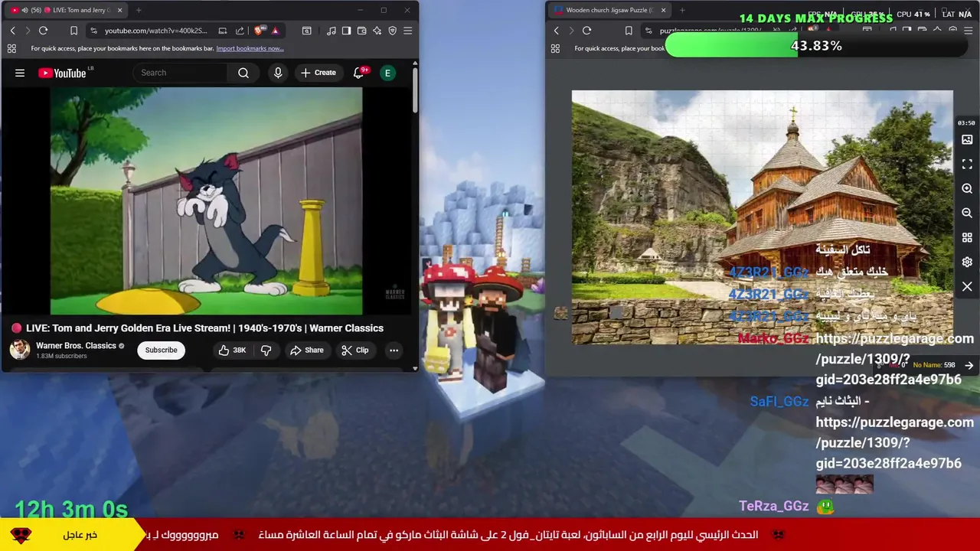
Task: Start voice search with microphone icon
Action: (278, 73)
